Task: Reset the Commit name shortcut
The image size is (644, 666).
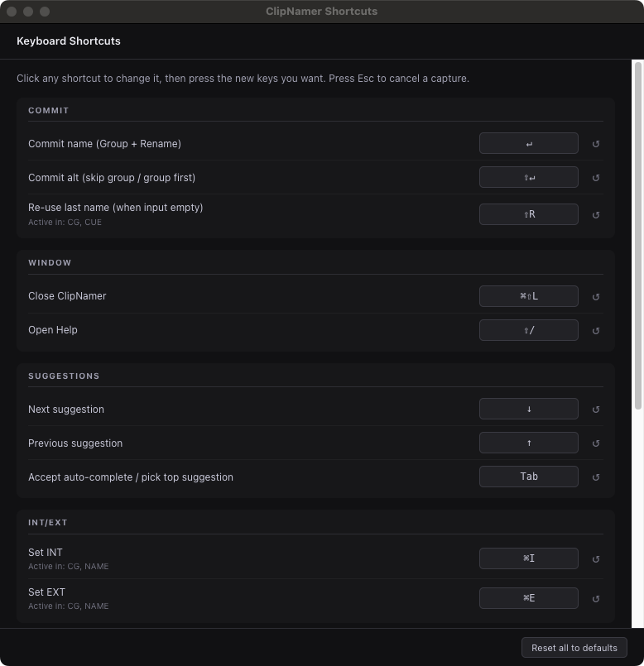Action: tap(596, 144)
